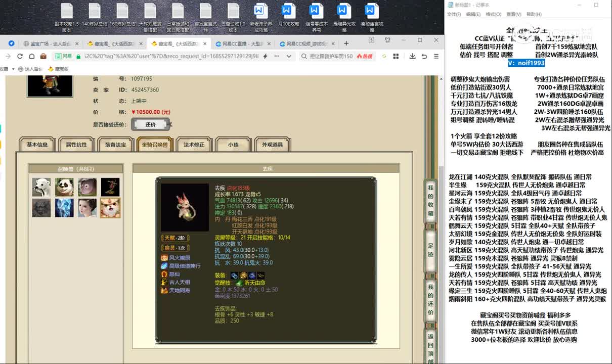
Task: Click the 风火燎原 skill icon
Action: (x=164, y=258)
